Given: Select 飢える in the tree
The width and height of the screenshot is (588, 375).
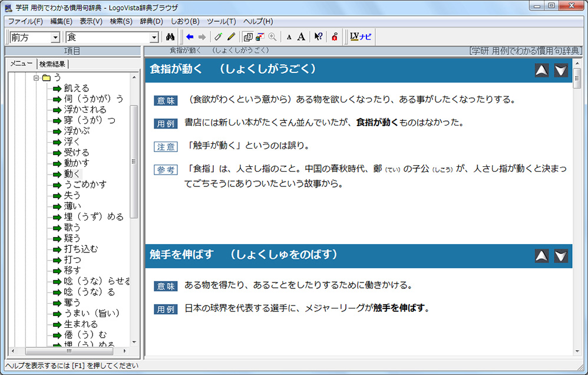Looking at the screenshot, I should [x=77, y=88].
